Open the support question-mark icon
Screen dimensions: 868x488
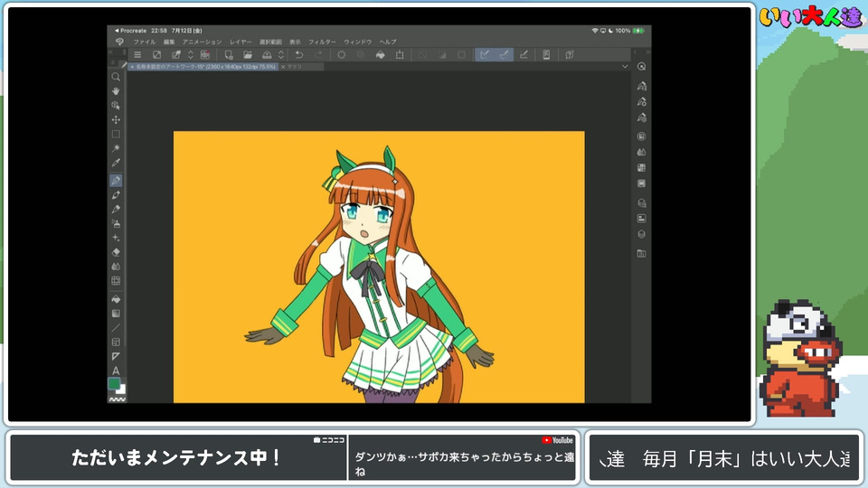click(x=570, y=55)
